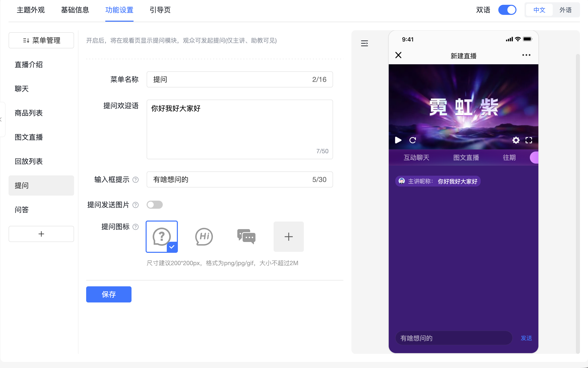The image size is (588, 368).
Task: Toggle the 双语 bilingual switch
Action: pos(507,10)
